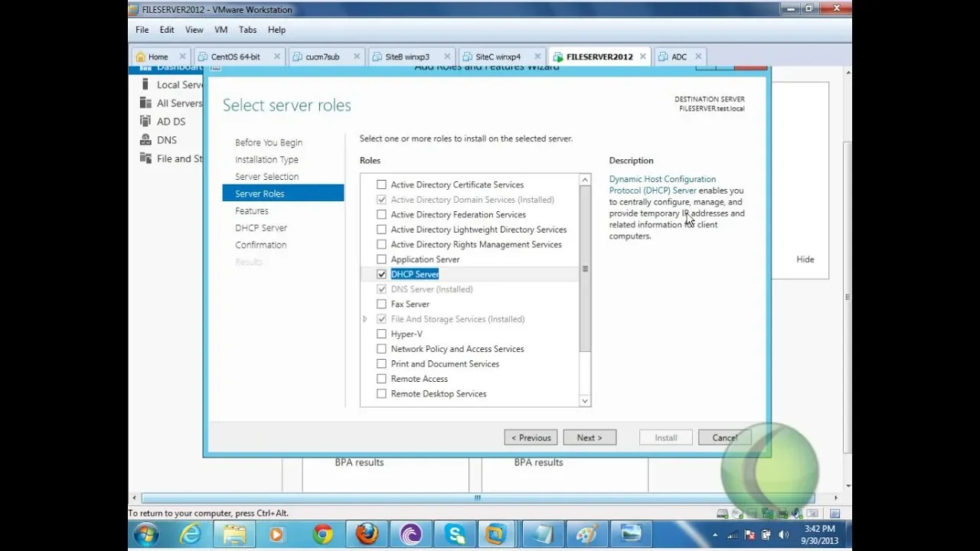The image size is (980, 551).
Task: Go to Features wizard step
Action: click(x=252, y=210)
